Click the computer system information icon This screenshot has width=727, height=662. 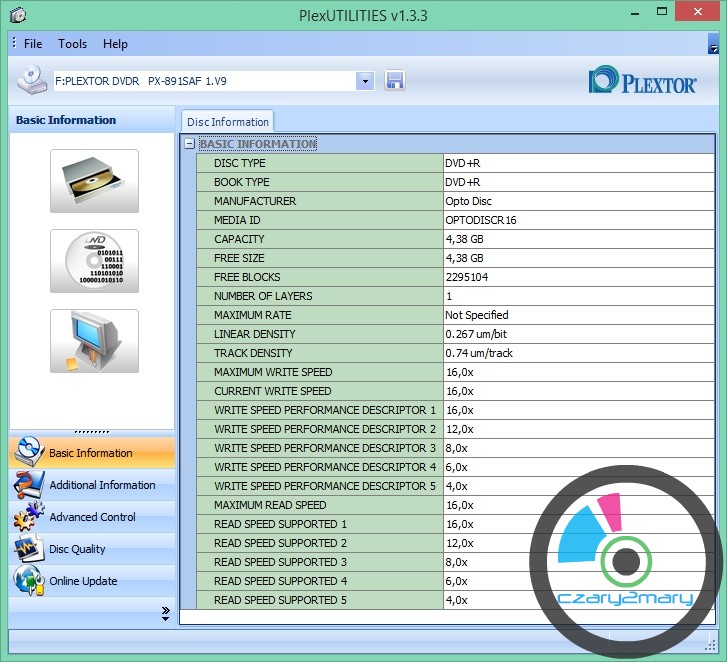click(94, 341)
